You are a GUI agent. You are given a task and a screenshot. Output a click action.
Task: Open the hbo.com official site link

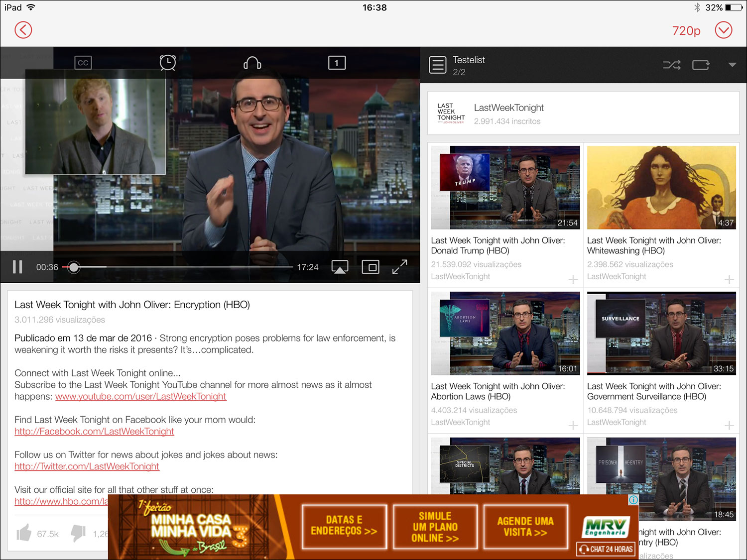pos(61,501)
